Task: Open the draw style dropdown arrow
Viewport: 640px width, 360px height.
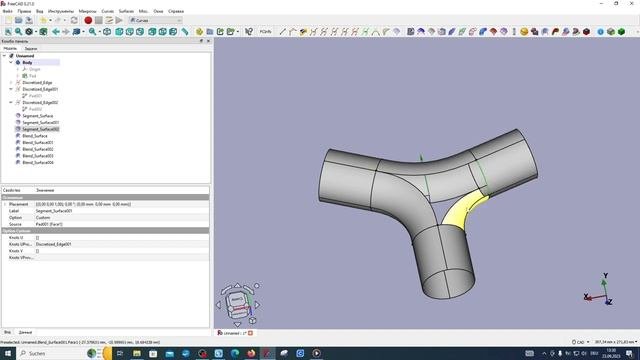Action: pyautogui.click(x=36, y=31)
